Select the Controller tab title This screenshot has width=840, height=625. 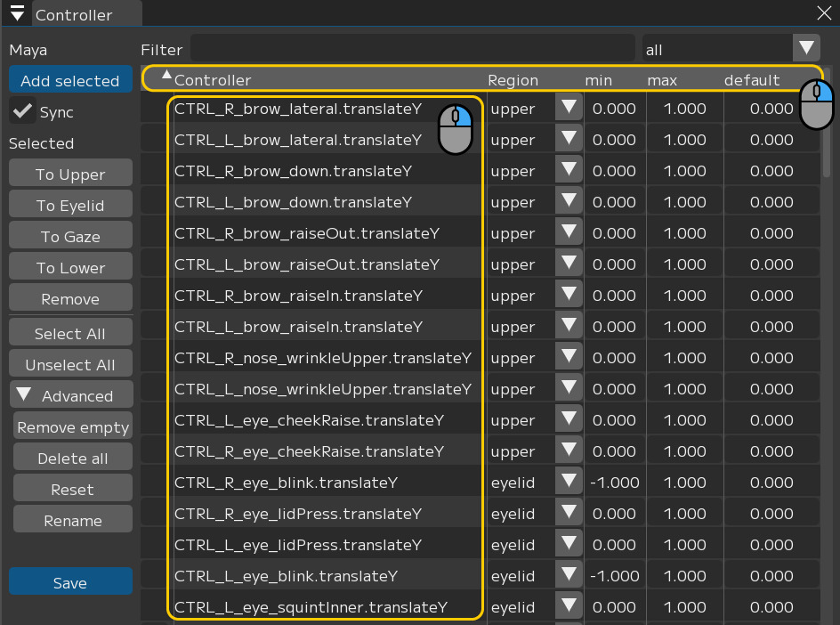(x=74, y=15)
